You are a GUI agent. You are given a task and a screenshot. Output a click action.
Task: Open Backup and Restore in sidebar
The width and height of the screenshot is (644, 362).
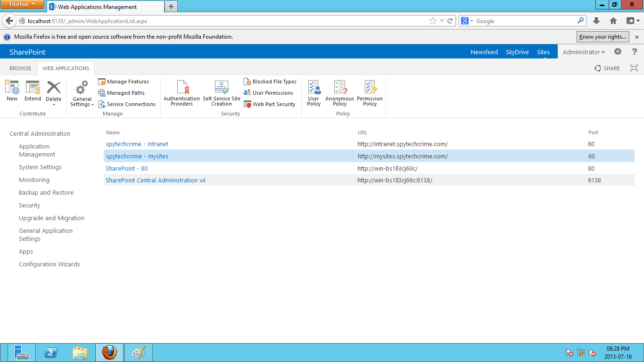(46, 192)
